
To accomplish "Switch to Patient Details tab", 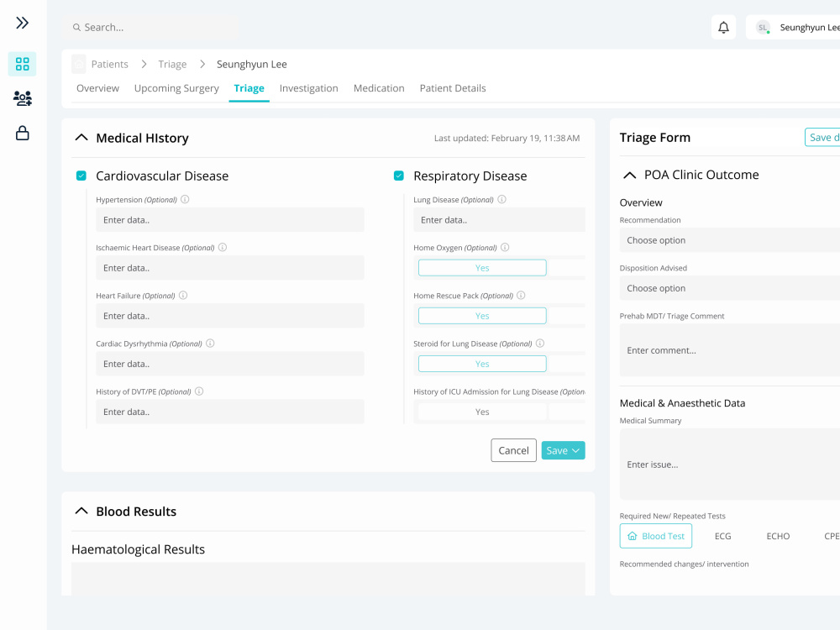I will (x=453, y=88).
